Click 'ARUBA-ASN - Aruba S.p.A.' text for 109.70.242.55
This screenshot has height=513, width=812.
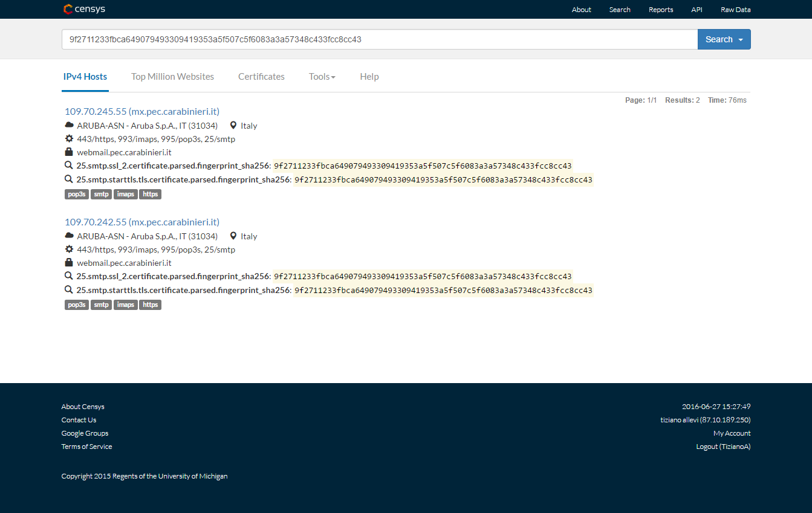[x=147, y=236]
